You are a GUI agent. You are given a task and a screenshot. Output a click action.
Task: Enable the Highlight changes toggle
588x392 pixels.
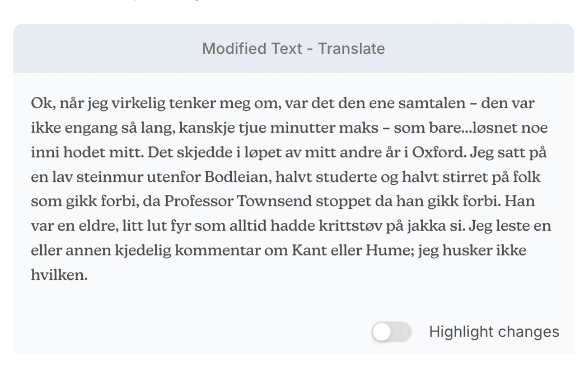tap(392, 332)
